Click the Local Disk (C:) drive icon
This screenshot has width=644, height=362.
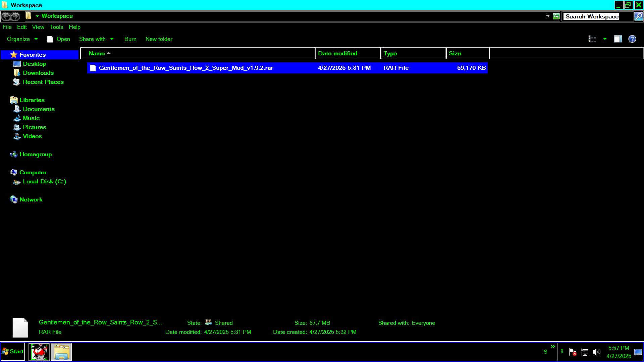[17, 182]
